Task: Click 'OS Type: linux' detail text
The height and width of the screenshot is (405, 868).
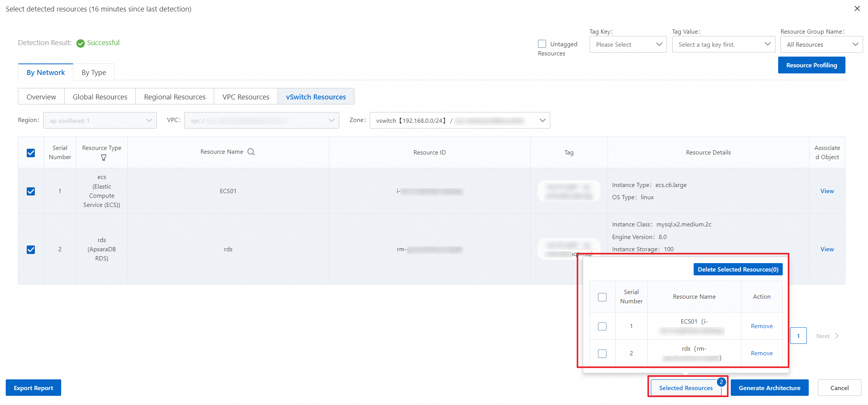Action: [x=633, y=197]
